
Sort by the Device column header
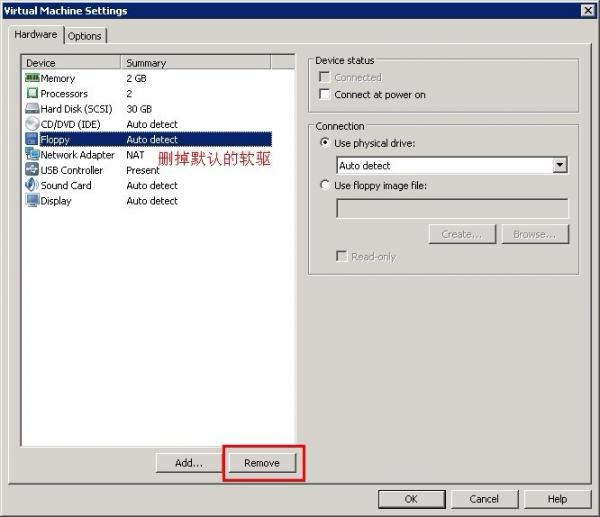coord(72,63)
